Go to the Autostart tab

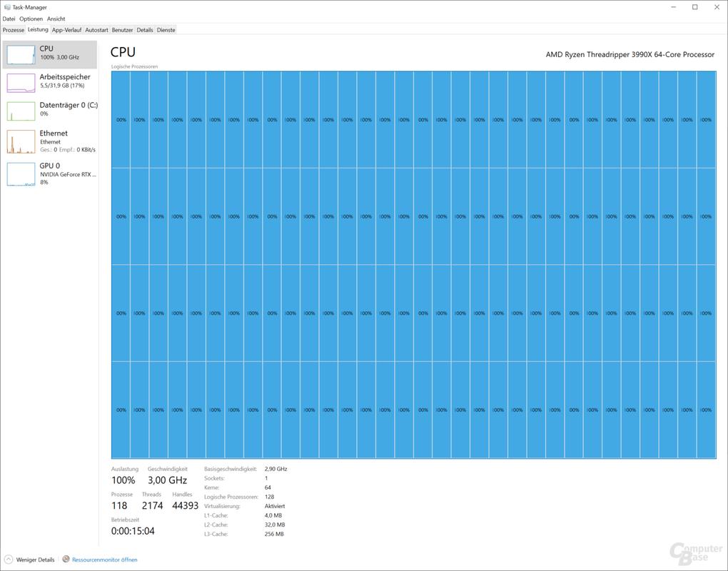96,30
